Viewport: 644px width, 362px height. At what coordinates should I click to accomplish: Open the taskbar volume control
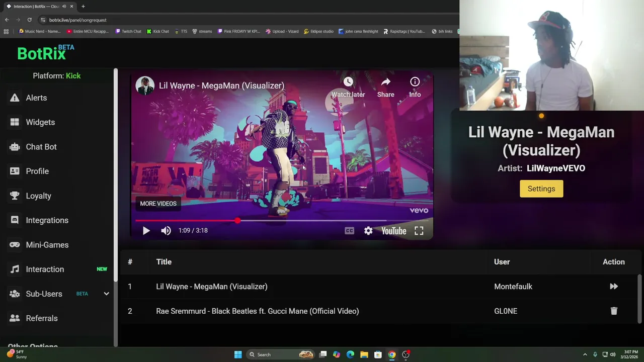click(x=613, y=354)
